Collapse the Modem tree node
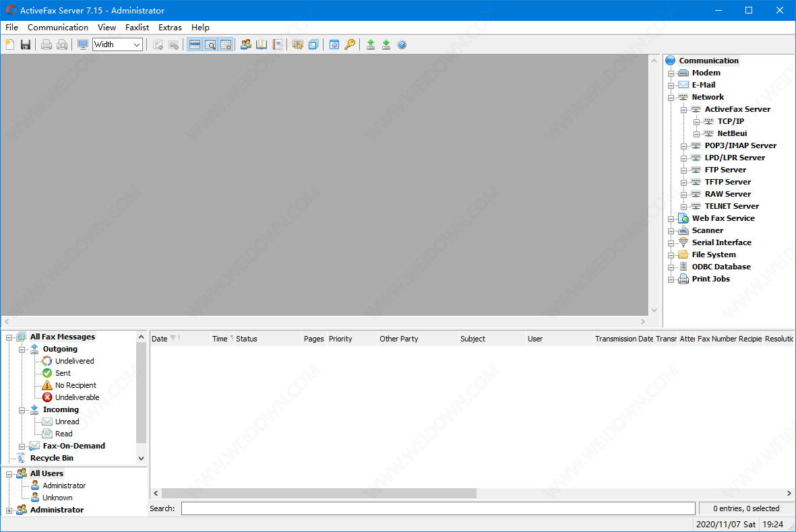 click(671, 73)
